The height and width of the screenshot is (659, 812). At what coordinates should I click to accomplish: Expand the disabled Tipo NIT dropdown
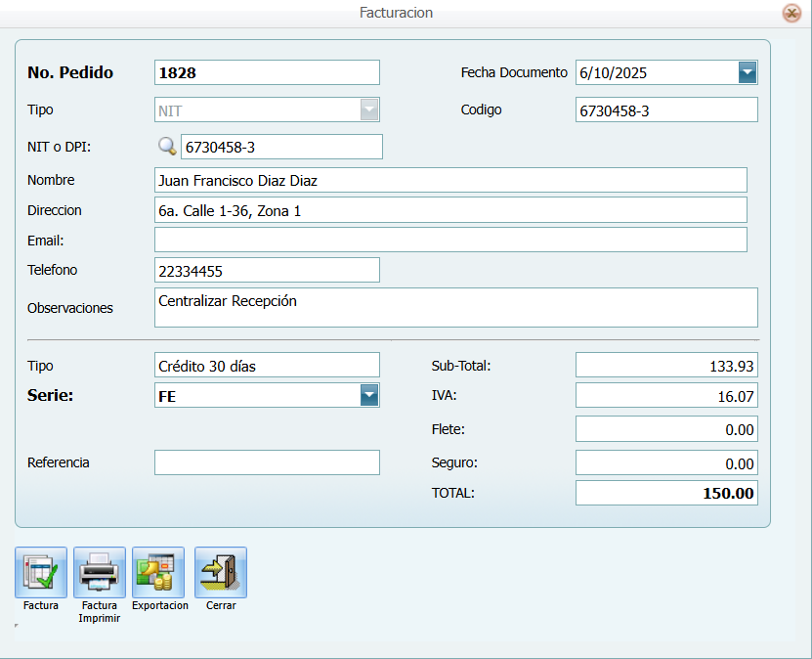(369, 110)
